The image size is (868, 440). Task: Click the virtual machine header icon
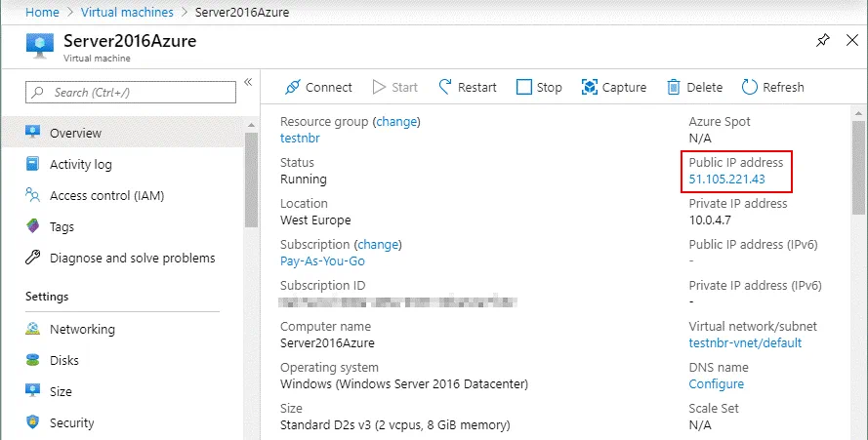coord(40,46)
